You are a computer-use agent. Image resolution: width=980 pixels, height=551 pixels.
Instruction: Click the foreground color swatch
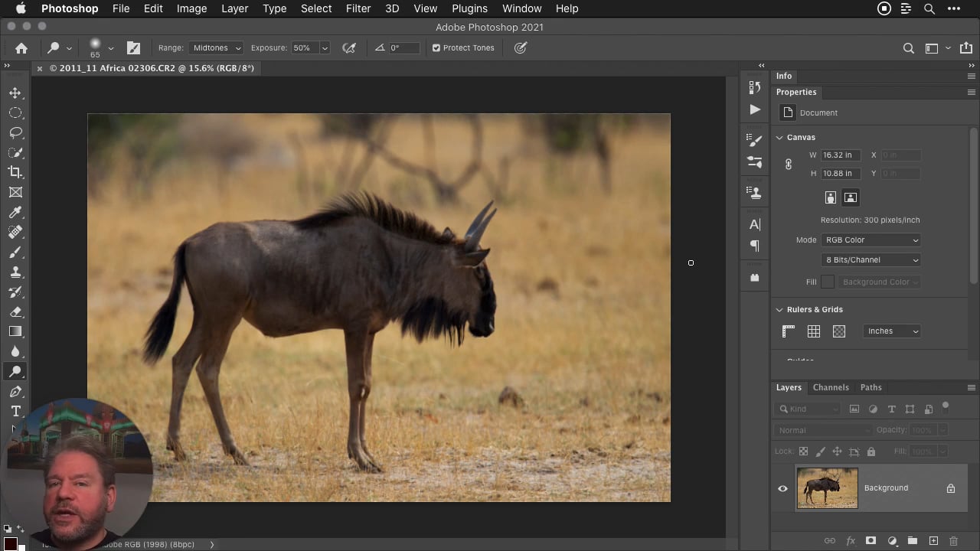(11, 544)
